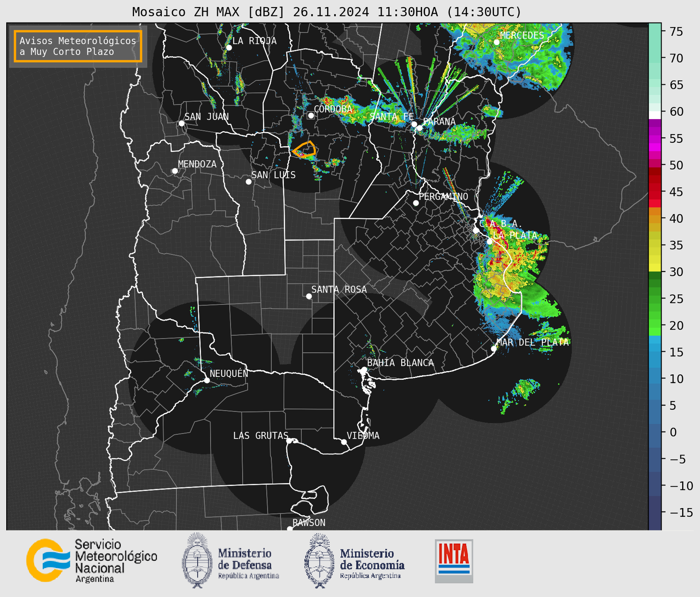Click the CORDOBA city label
The height and width of the screenshot is (597, 700).
pyautogui.click(x=333, y=109)
